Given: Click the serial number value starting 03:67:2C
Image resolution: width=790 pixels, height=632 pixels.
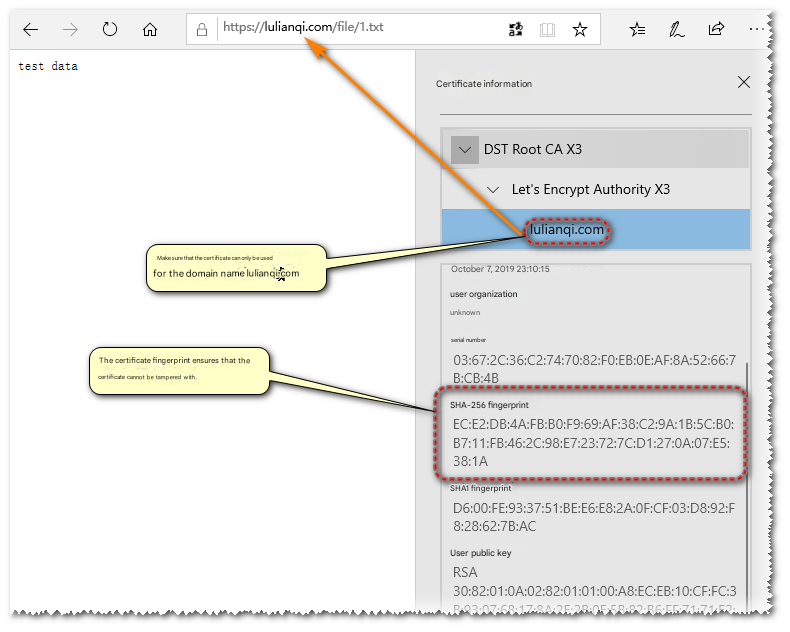Looking at the screenshot, I should pos(595,369).
